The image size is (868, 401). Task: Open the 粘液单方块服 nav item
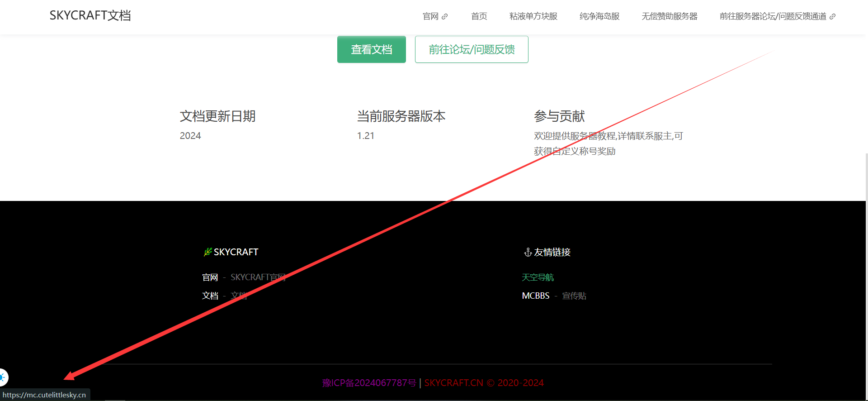point(533,16)
